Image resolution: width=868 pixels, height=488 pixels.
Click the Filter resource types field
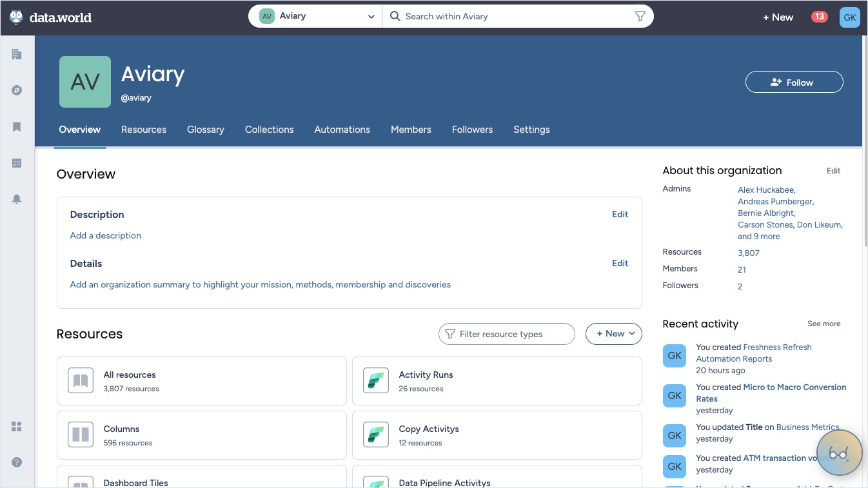click(x=506, y=333)
